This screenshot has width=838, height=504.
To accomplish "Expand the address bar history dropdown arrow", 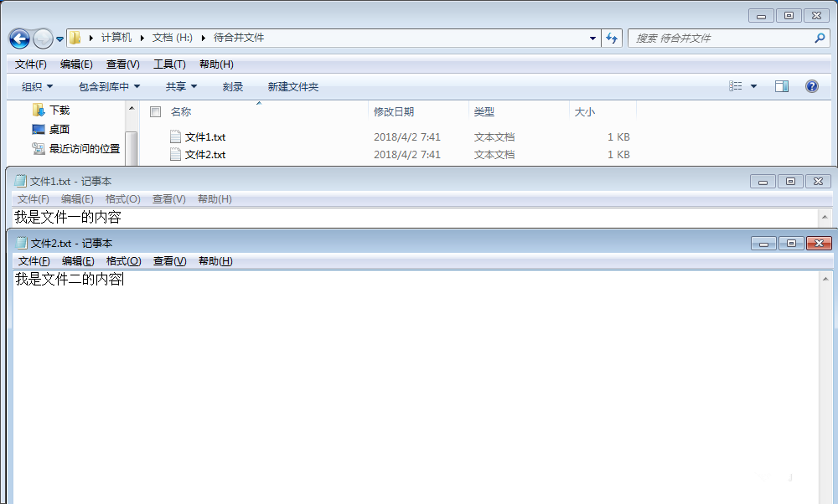I will pyautogui.click(x=592, y=38).
